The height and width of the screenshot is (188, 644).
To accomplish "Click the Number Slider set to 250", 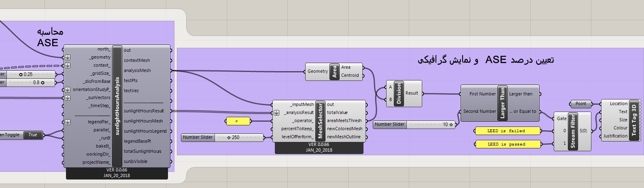I will pyautogui.click(x=222, y=137).
